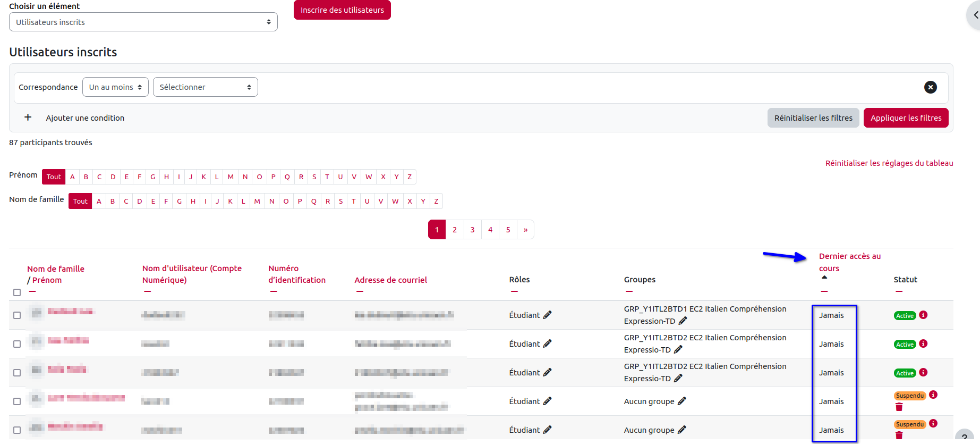The height and width of the screenshot is (444, 980).
Task: Tick the third participant row checkbox
Action: point(17,373)
